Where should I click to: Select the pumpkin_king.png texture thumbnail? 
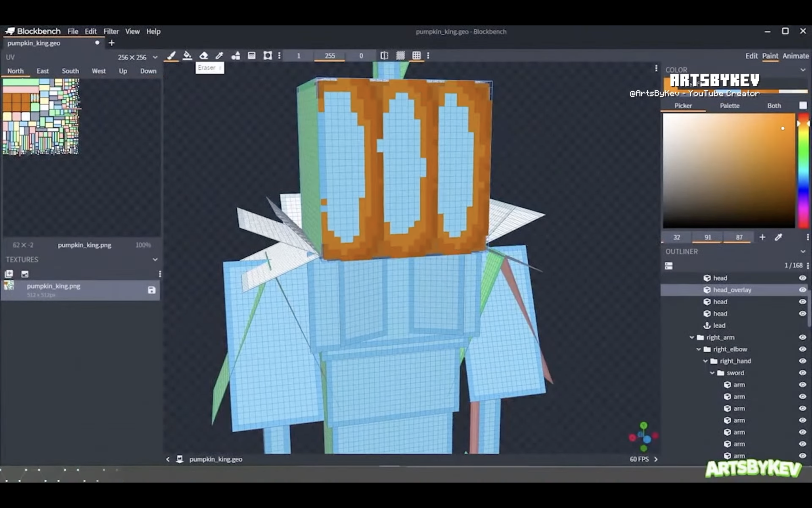(8, 286)
